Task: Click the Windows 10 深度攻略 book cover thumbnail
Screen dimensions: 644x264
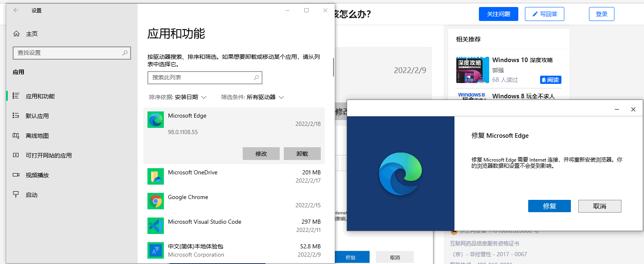Action: [473, 70]
